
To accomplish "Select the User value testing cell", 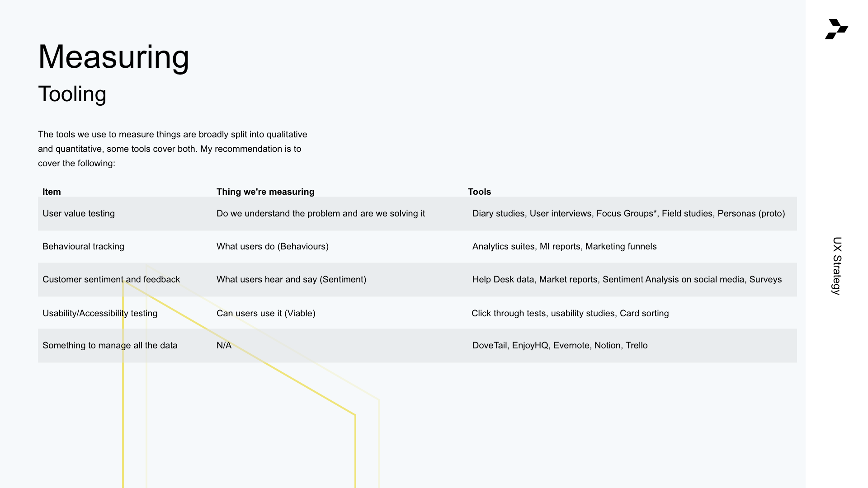I will (x=79, y=213).
